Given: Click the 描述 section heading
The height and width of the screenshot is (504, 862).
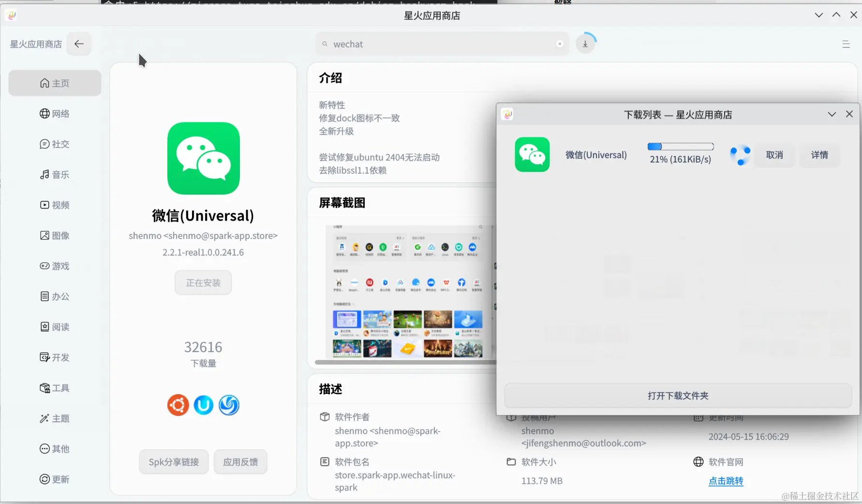Looking at the screenshot, I should pos(330,389).
